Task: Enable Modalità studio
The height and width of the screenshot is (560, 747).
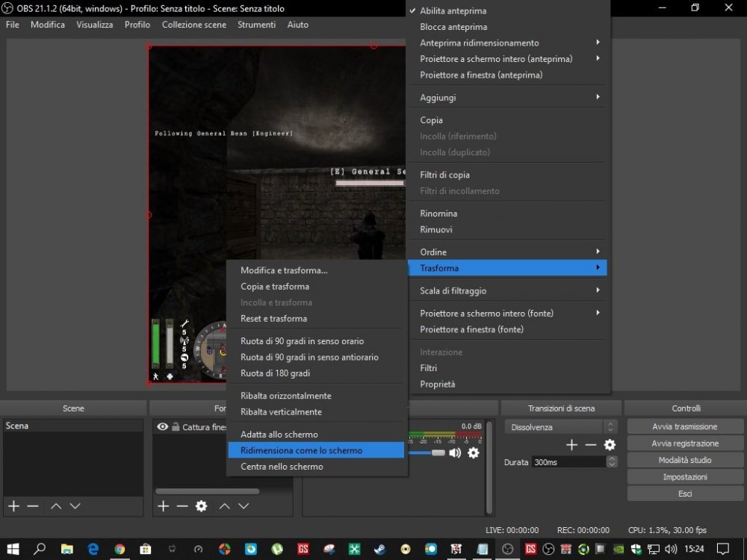Action: (x=685, y=460)
